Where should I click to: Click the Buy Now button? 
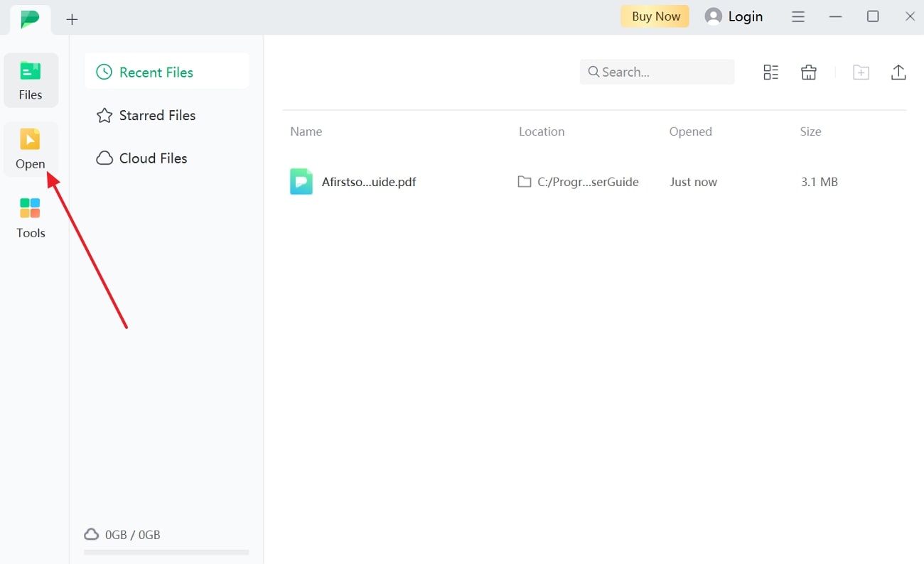coord(655,16)
